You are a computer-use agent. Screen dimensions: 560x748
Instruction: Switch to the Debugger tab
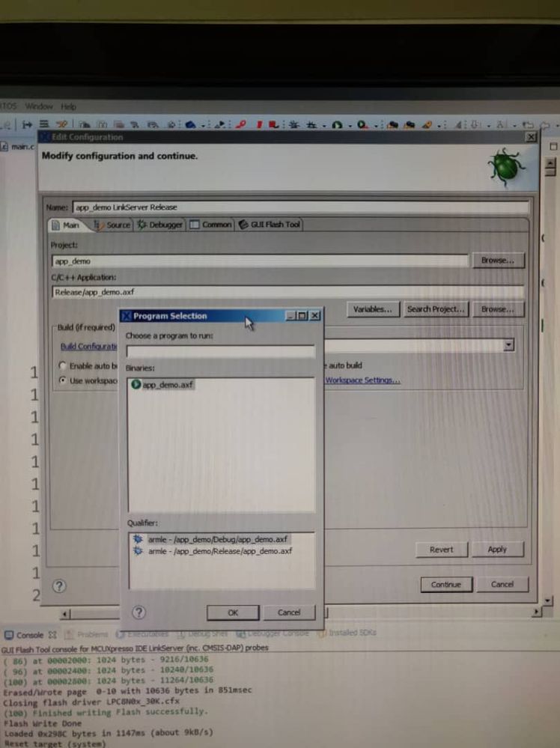pos(160,225)
